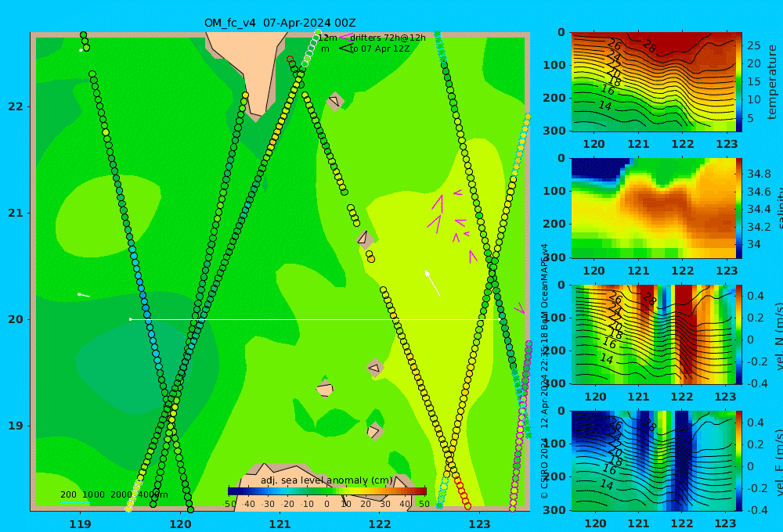Click the "28" isotherm label in the temperature panel
Image resolution: width=783 pixels, height=532 pixels.
[649, 47]
